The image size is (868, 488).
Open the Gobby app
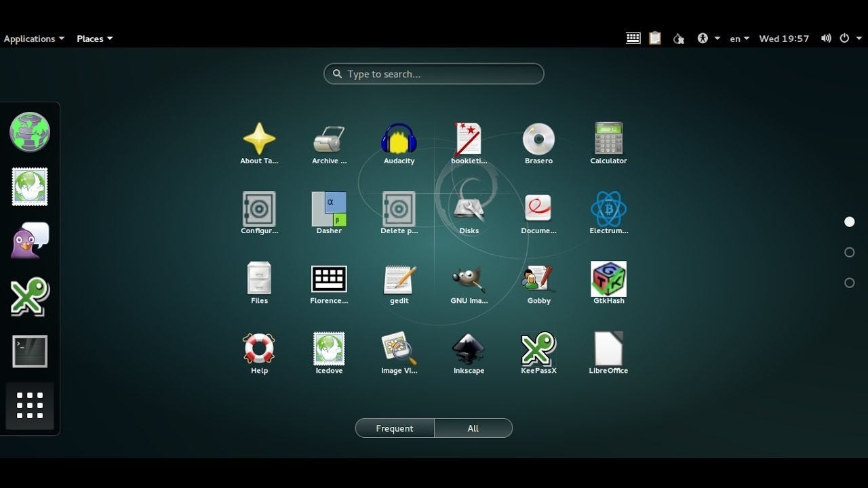click(538, 283)
